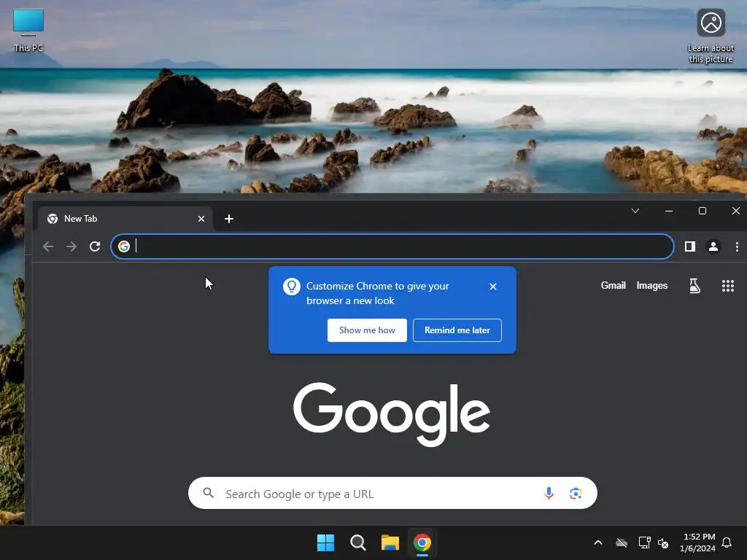Minimize the Chrome window

(669, 211)
